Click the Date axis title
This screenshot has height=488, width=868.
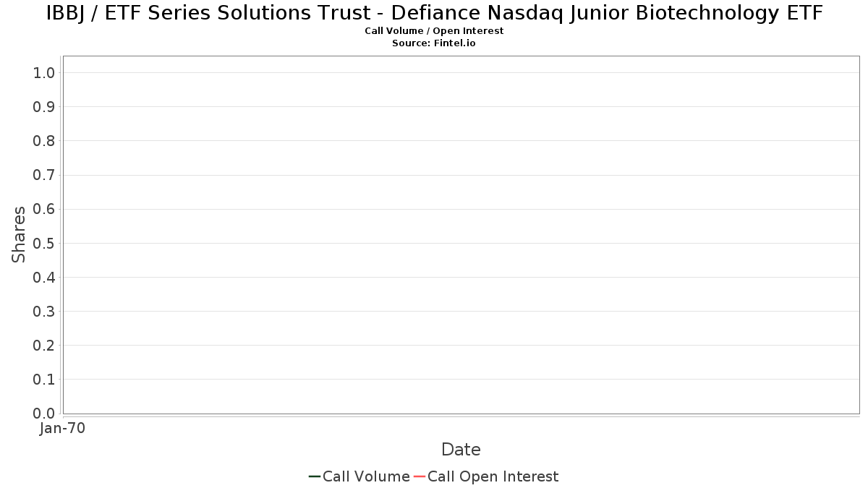coord(461,450)
